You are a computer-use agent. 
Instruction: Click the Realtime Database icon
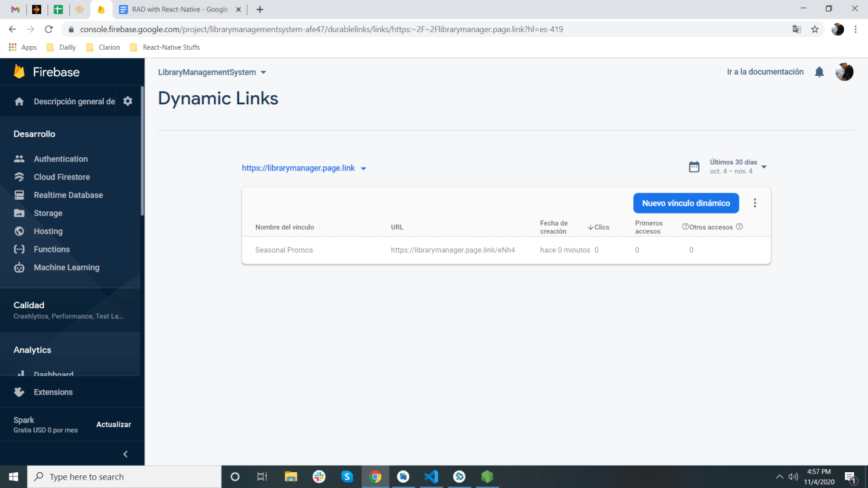click(19, 195)
